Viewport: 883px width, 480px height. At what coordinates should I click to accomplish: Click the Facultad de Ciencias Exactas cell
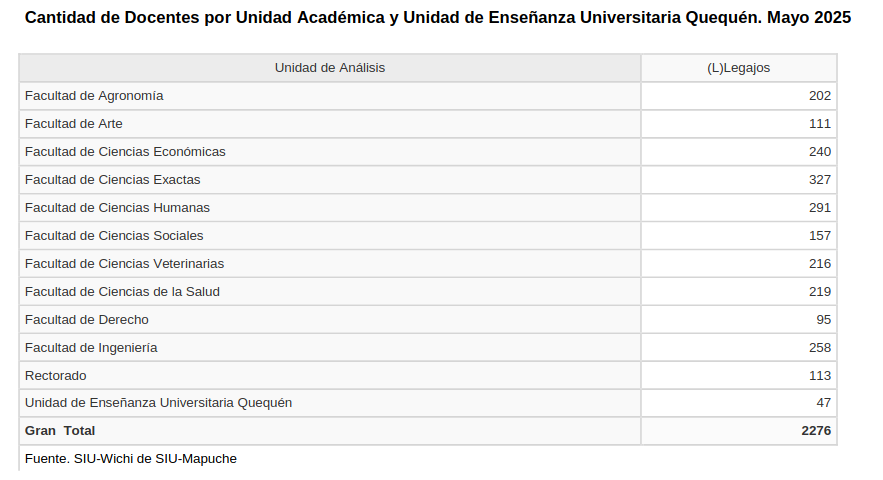pos(113,180)
